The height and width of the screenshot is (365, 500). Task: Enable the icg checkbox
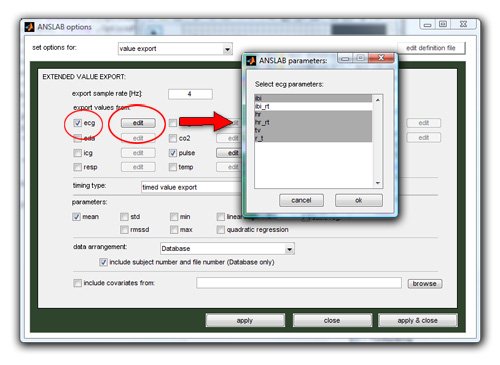coord(77,153)
